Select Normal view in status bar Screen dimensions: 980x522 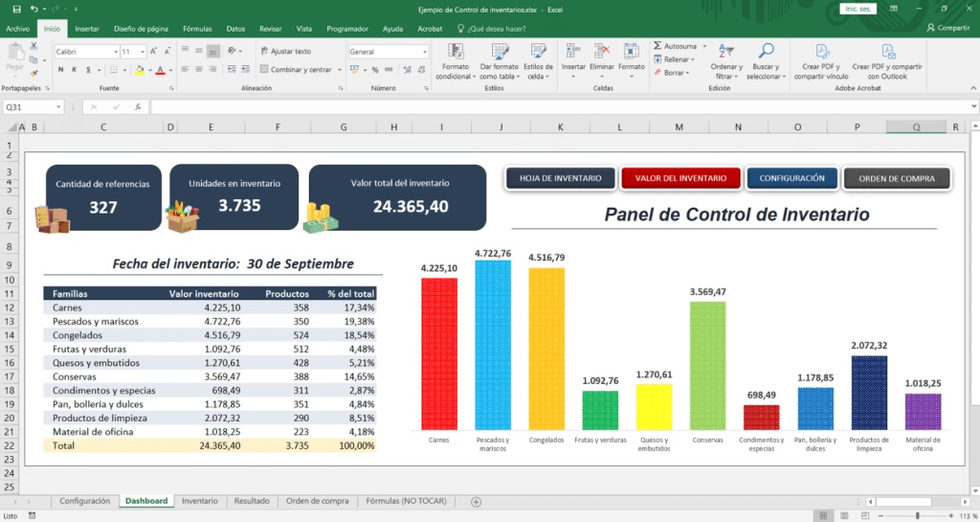pos(823,515)
